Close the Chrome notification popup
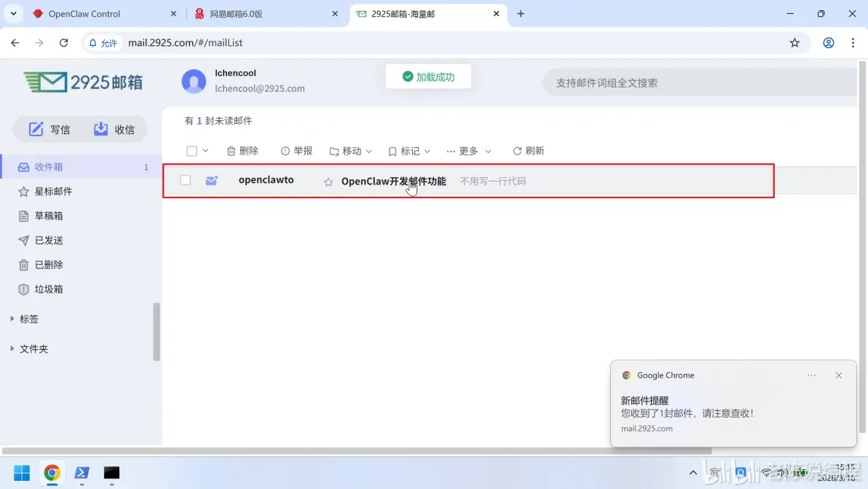868x489 pixels. click(x=839, y=375)
